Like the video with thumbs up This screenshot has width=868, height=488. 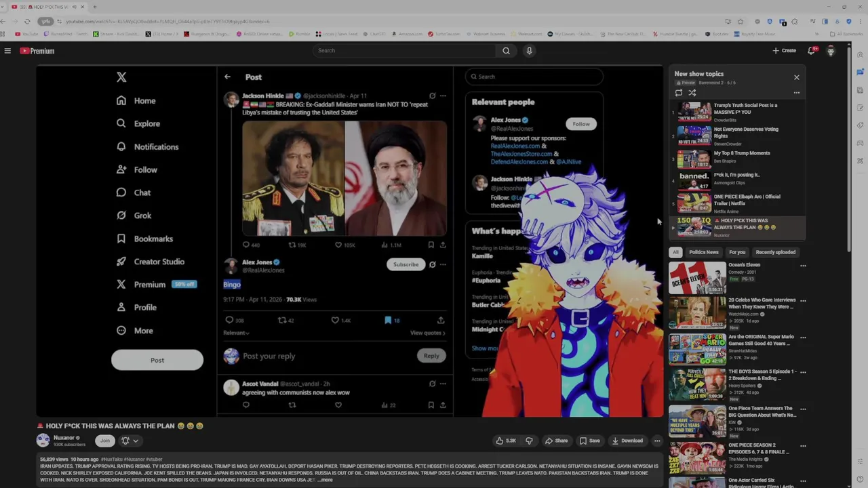click(506, 441)
